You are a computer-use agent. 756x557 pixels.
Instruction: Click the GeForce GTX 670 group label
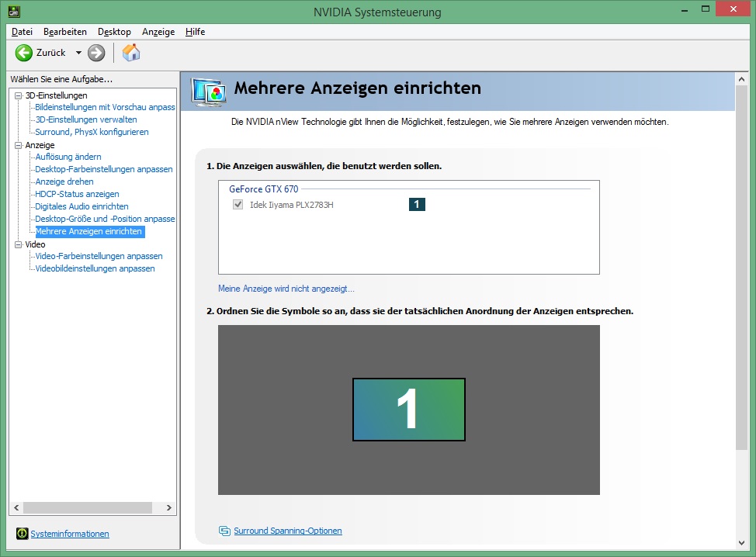pos(264,189)
